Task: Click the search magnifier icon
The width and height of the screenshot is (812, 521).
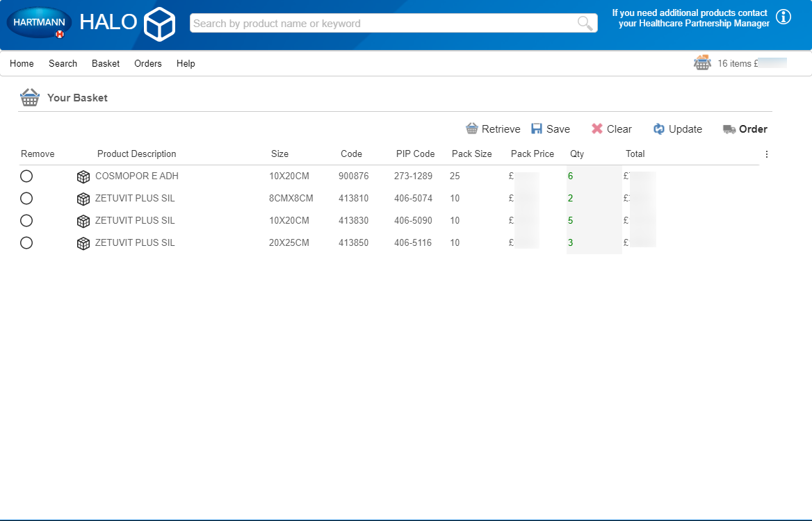Action: point(585,24)
